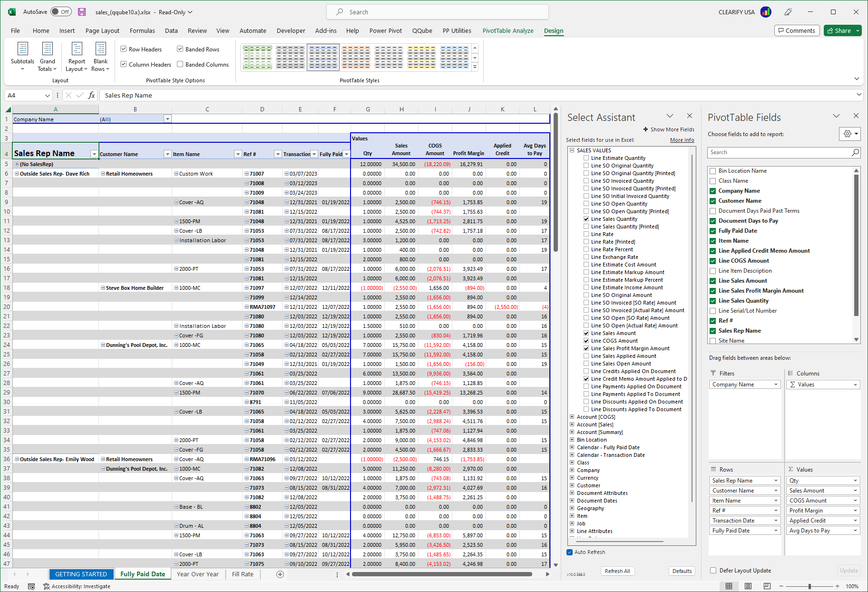Switch to the PivotTable Analyze tab

pos(508,30)
